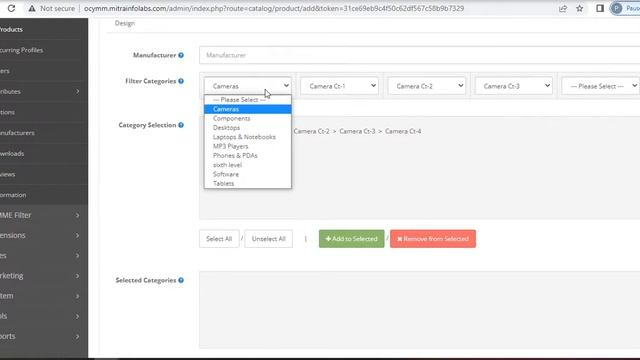Choose Laptops & Notebooks option
Image resolution: width=640 pixels, height=360 pixels.
click(248, 137)
